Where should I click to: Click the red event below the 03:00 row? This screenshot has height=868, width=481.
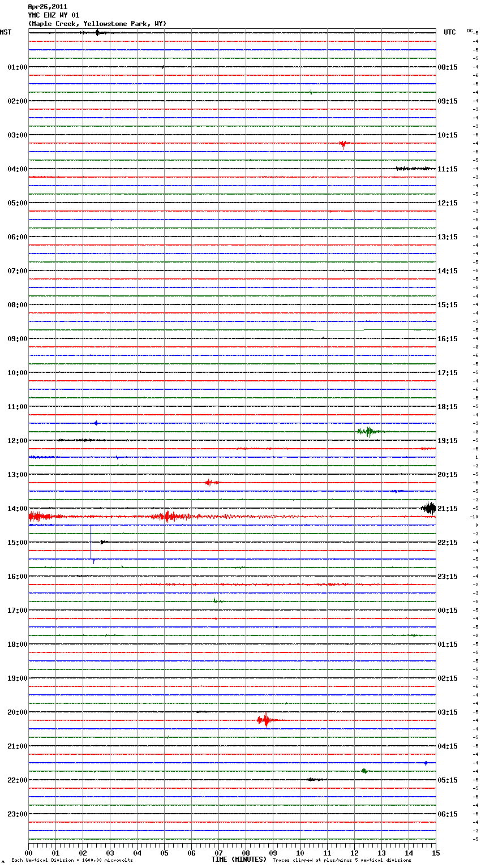[x=343, y=144]
